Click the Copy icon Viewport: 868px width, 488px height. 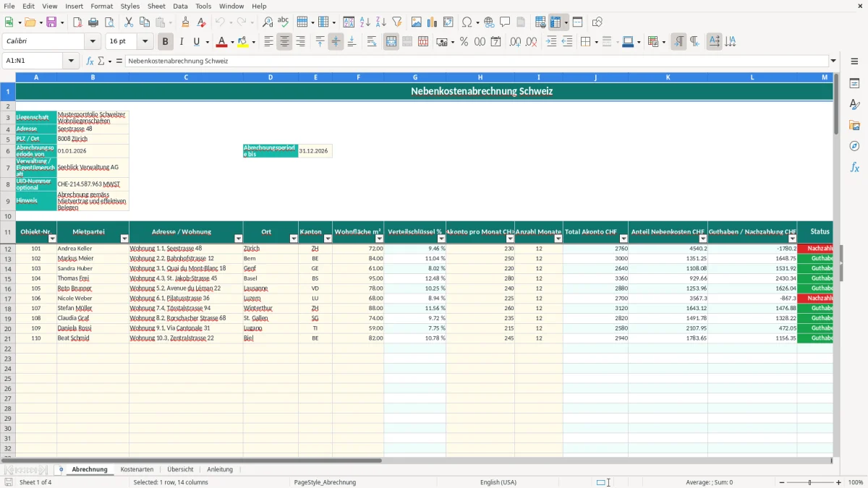click(x=145, y=22)
